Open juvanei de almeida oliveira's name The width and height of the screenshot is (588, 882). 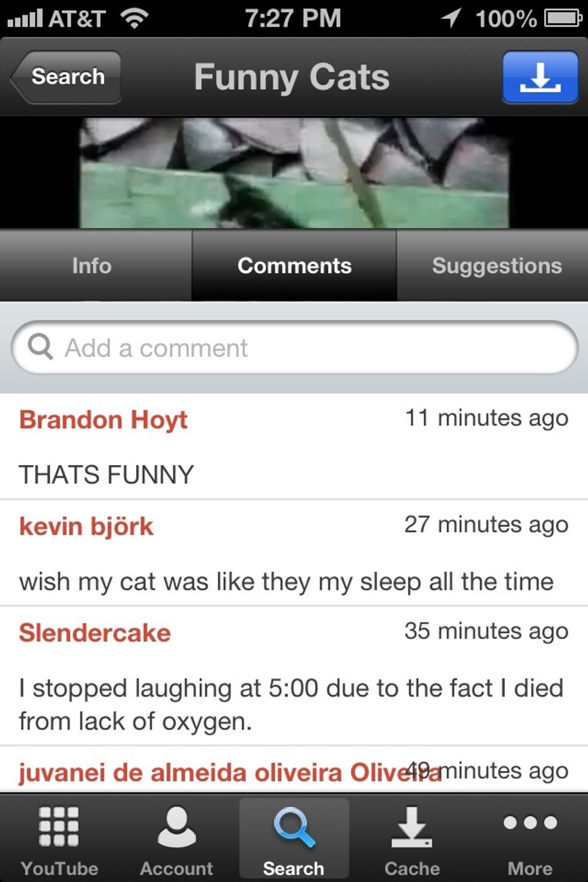coord(229,772)
